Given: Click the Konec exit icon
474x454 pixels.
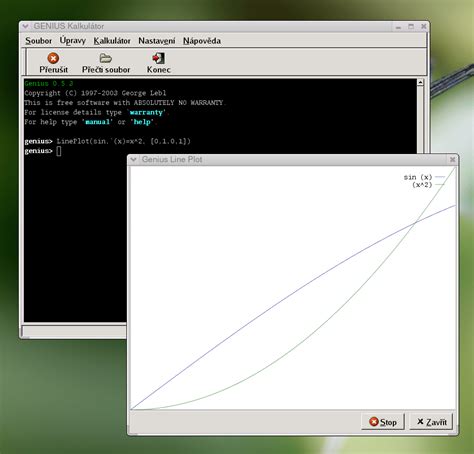Looking at the screenshot, I should (x=158, y=58).
